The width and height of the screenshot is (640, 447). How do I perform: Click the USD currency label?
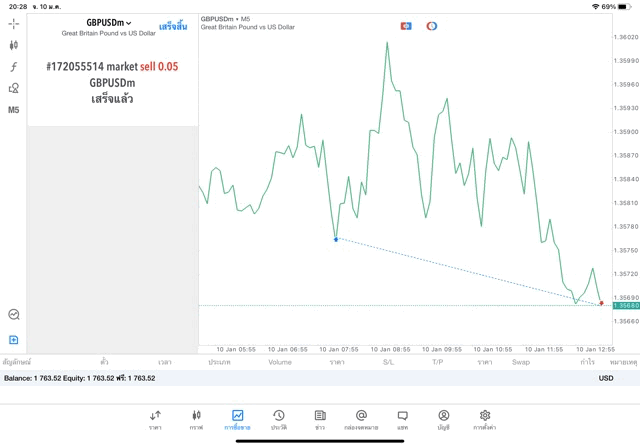606,378
